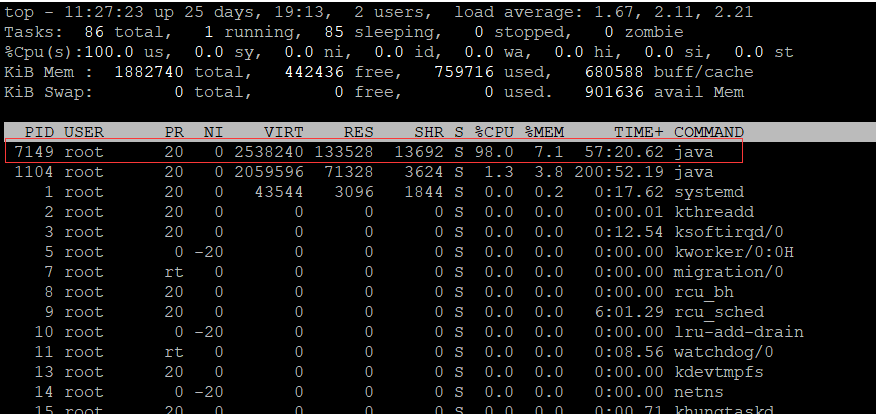Click the 2059596 VIRT value

(269, 172)
